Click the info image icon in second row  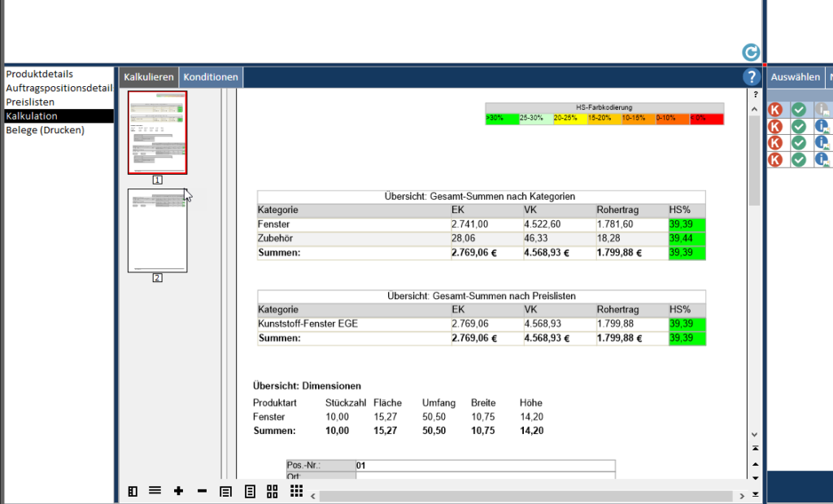[822, 127]
